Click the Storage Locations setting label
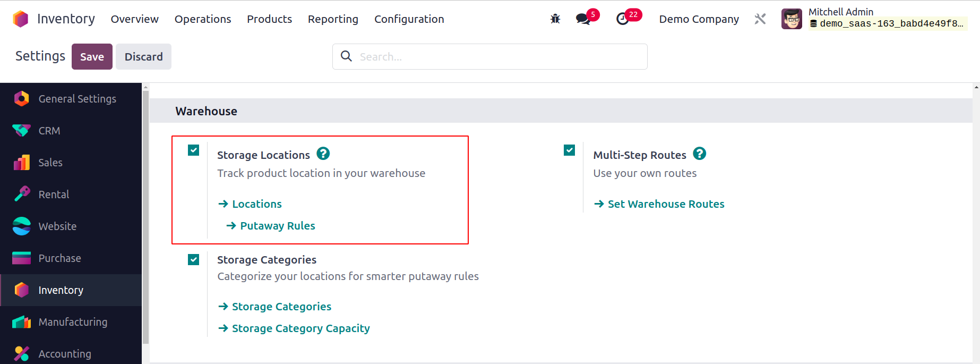The height and width of the screenshot is (364, 980). pyautogui.click(x=263, y=155)
